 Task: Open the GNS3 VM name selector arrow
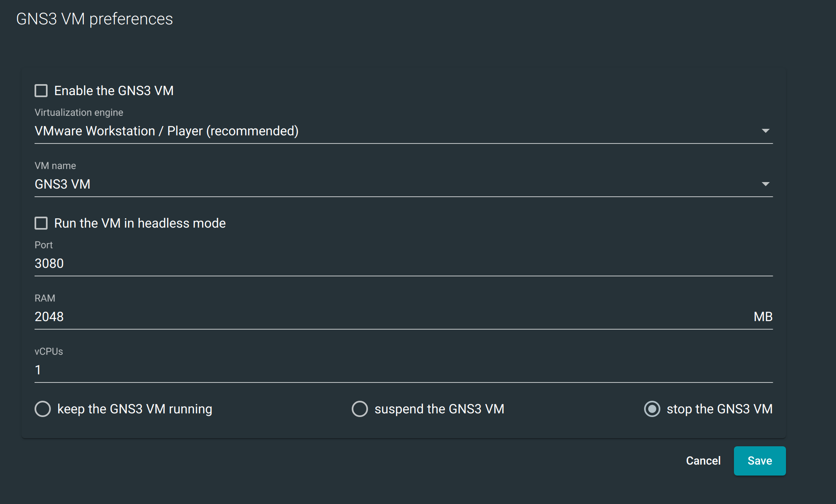point(765,184)
